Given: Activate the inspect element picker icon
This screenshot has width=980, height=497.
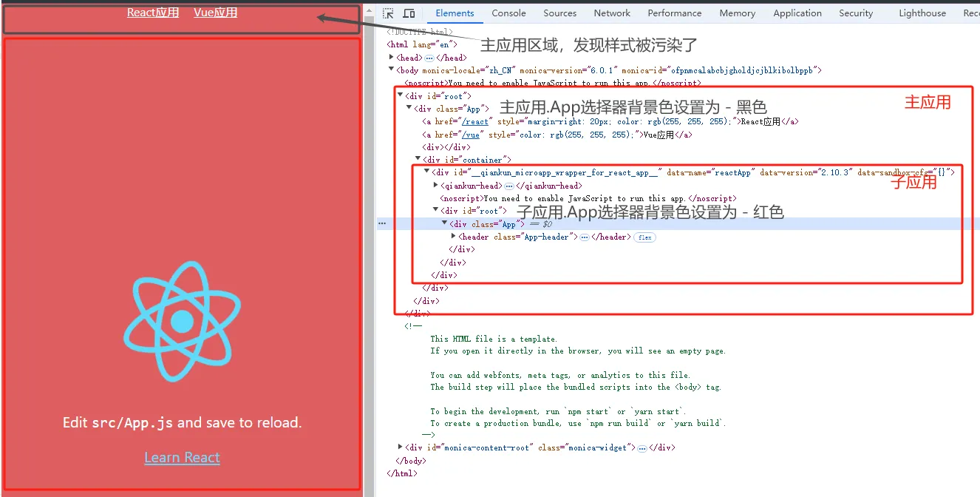Looking at the screenshot, I should (388, 13).
